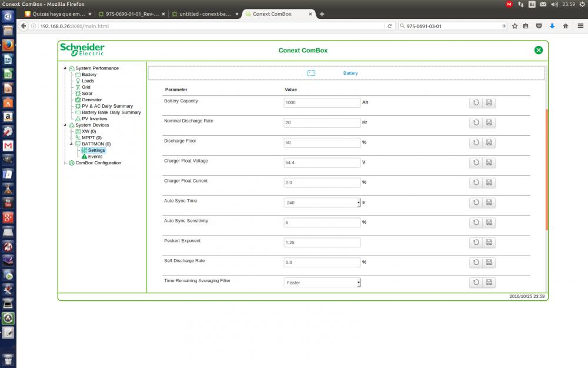The height and width of the screenshot is (368, 588).
Task: Select PV Inverters in the tree
Action: pyautogui.click(x=94, y=119)
